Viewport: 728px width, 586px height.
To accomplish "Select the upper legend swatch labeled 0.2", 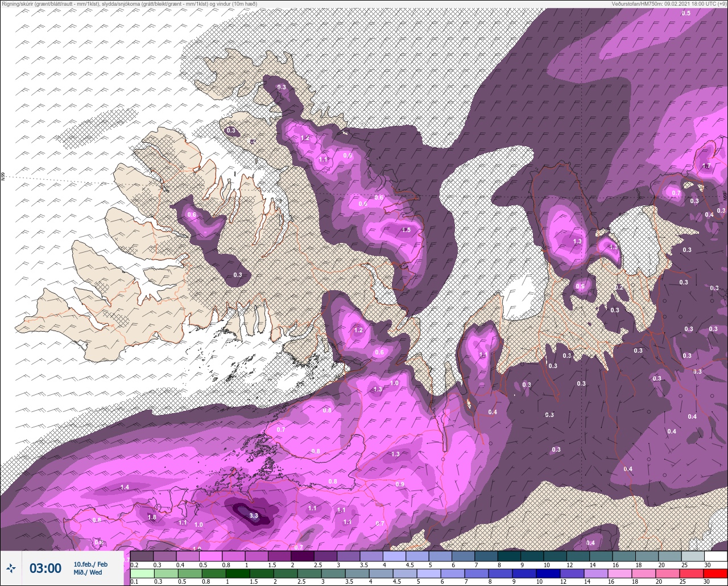I will [142, 556].
